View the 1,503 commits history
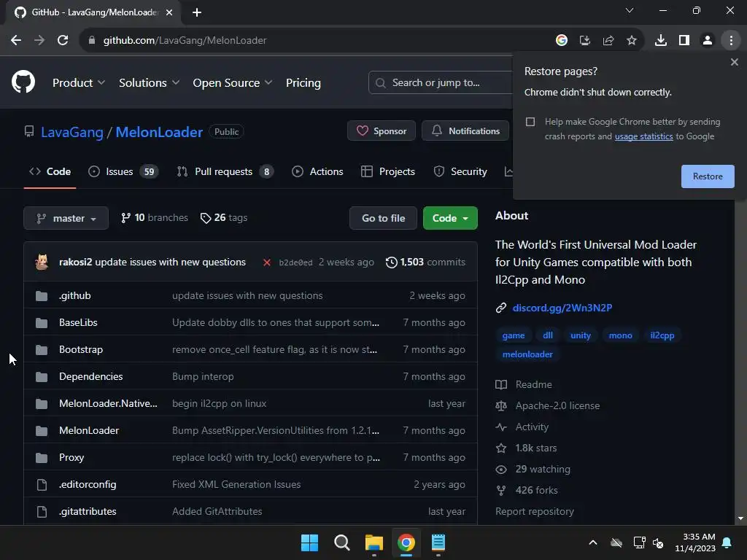This screenshot has height=560, width=747. tap(425, 262)
